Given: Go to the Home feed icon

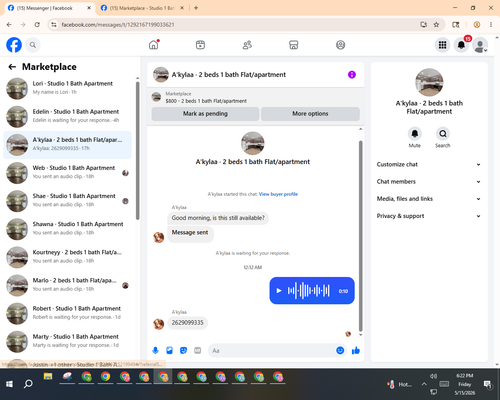Looking at the screenshot, I should click(x=154, y=45).
